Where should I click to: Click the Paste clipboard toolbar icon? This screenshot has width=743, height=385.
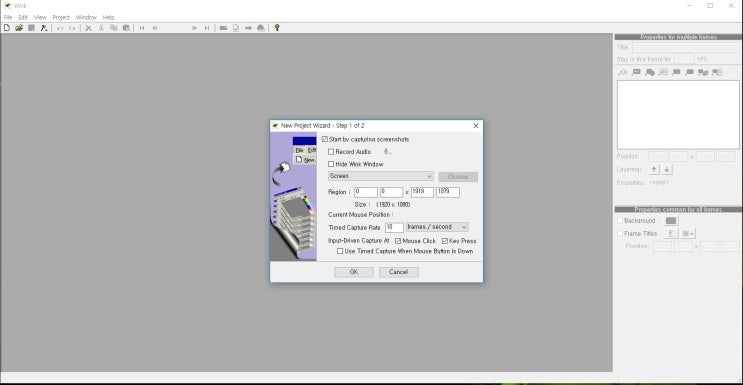click(126, 28)
